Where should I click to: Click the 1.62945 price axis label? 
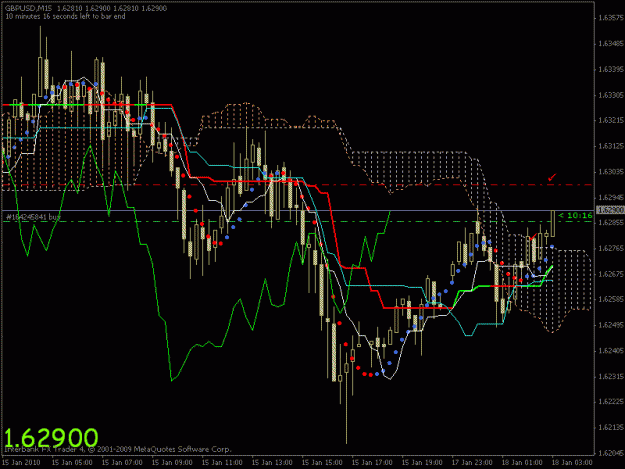pyautogui.click(x=611, y=197)
